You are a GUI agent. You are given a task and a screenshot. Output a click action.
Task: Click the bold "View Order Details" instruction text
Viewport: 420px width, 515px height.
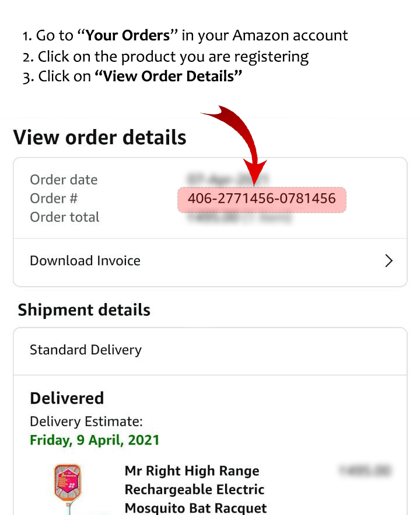tap(169, 76)
